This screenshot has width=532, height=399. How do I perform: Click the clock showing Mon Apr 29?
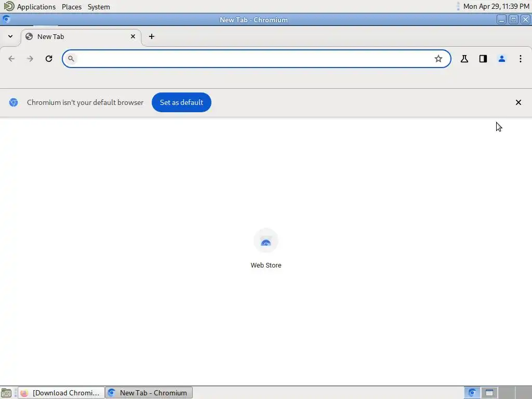click(x=496, y=6)
